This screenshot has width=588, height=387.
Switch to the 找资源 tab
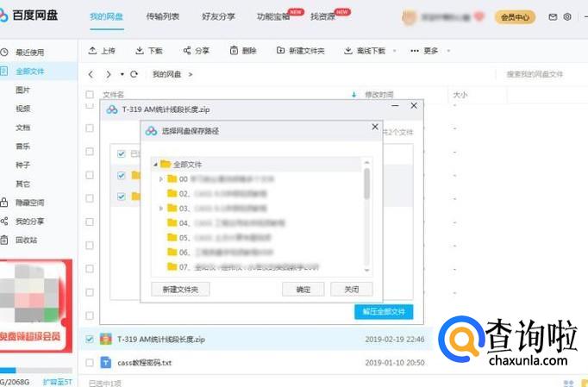pyautogui.click(x=322, y=16)
